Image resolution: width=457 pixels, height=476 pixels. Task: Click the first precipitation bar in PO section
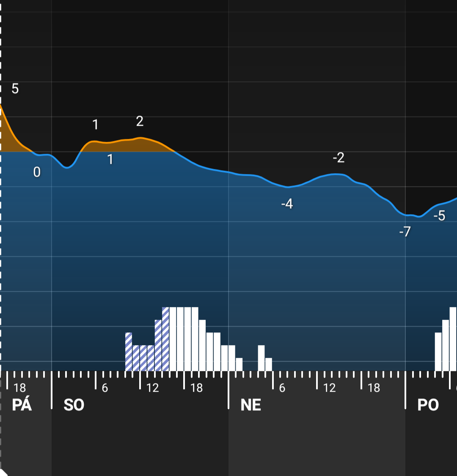pyautogui.click(x=438, y=351)
